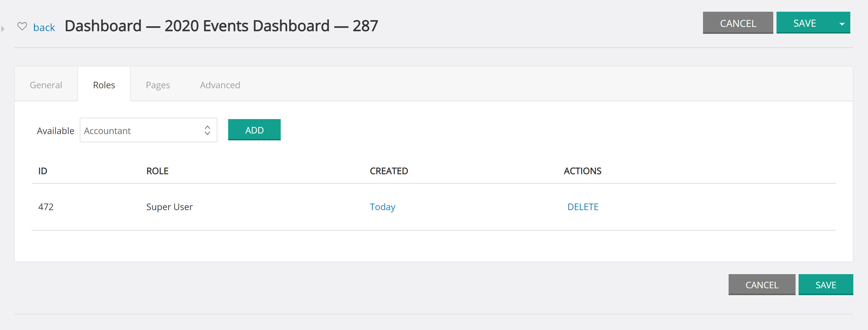Click the CREATED column header
The image size is (868, 330).
click(x=389, y=171)
